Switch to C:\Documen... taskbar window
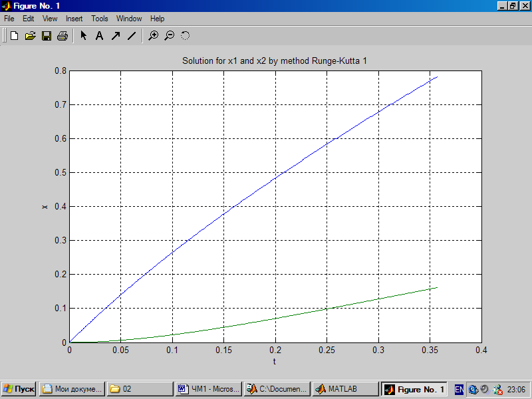532x399 pixels. point(277,389)
